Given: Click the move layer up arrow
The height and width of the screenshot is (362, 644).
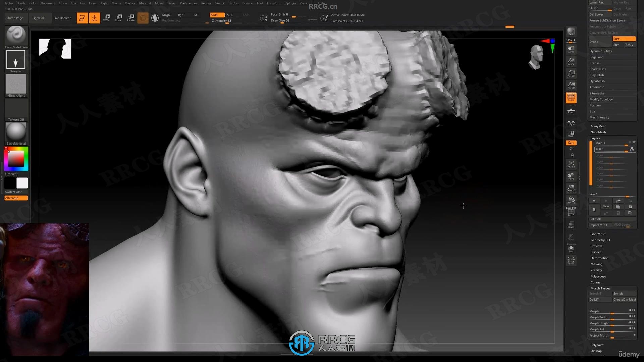Looking at the screenshot, I should pyautogui.click(x=594, y=201).
